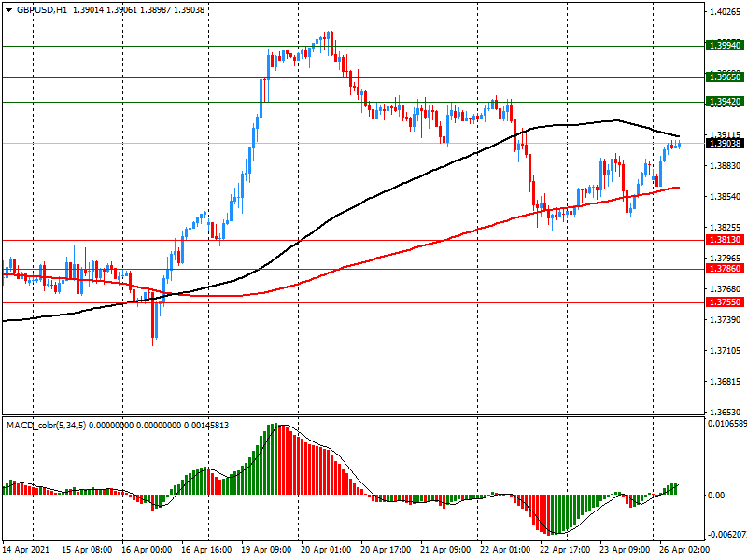Click the 1.38830 price axis value
747x560 pixels.
[726, 166]
